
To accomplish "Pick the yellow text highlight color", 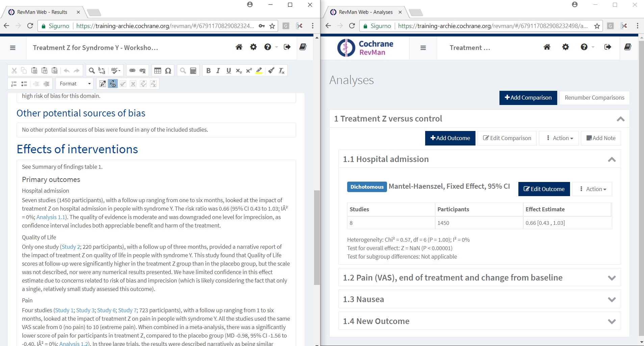I will pyautogui.click(x=259, y=71).
